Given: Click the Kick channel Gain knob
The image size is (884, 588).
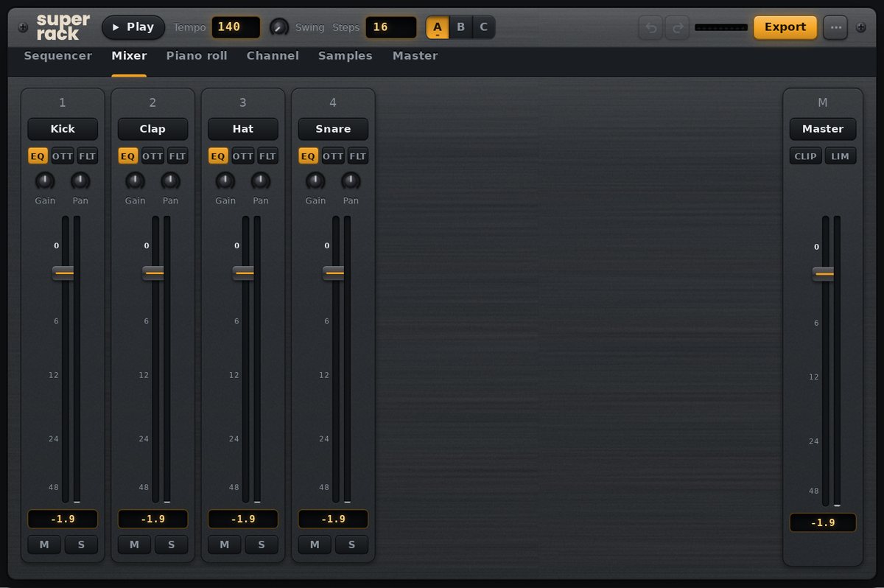Looking at the screenshot, I should (45, 181).
